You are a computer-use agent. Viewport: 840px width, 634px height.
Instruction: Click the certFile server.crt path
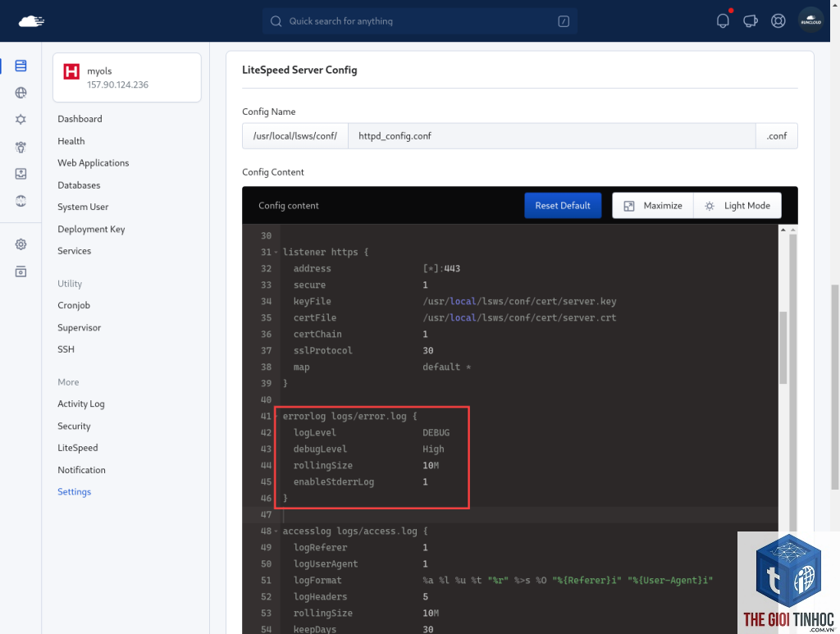519,317
